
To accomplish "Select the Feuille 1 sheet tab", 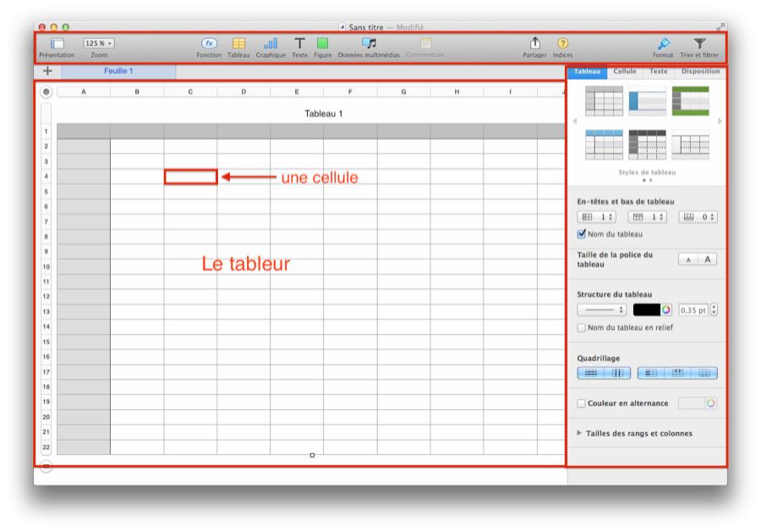I will point(118,71).
